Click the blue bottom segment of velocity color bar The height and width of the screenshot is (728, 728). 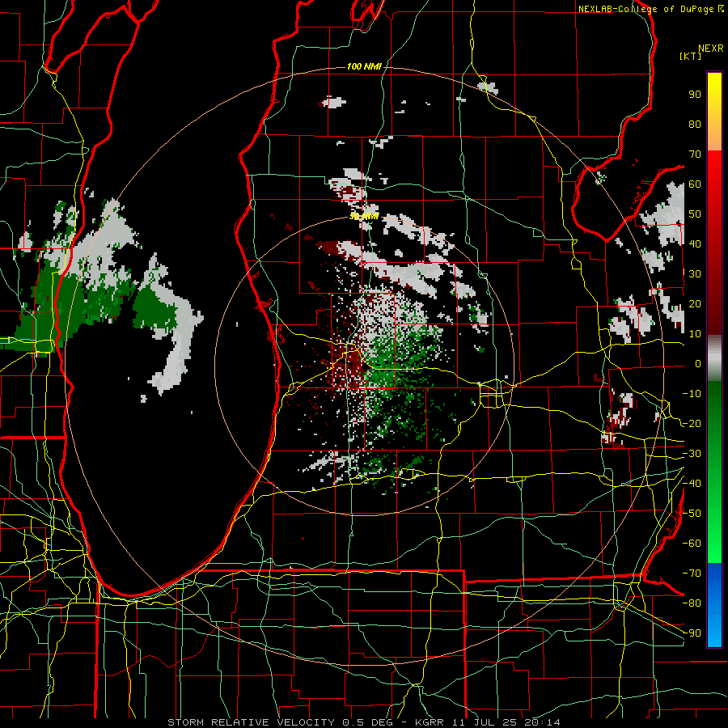[x=714, y=604]
